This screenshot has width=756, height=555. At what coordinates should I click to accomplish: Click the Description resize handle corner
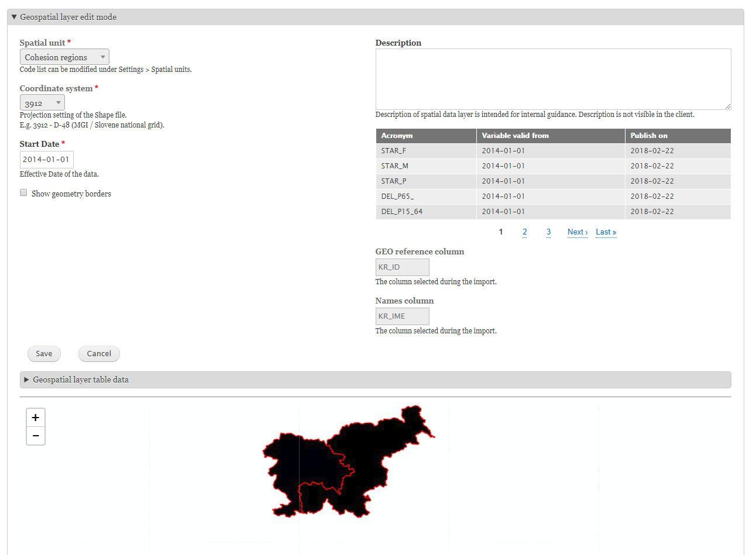(728, 106)
